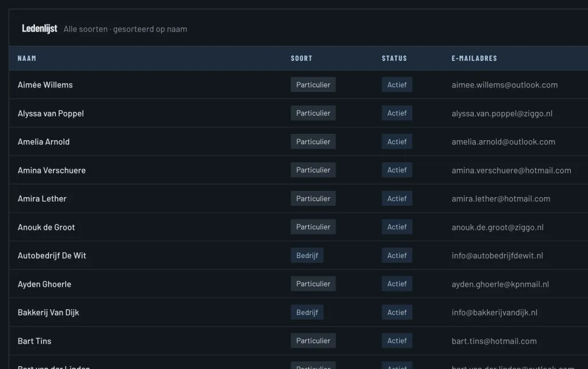This screenshot has height=369, width=588.
Task: Click subtitle Alle soorten · gesorteerd op naam
Action: [125, 29]
